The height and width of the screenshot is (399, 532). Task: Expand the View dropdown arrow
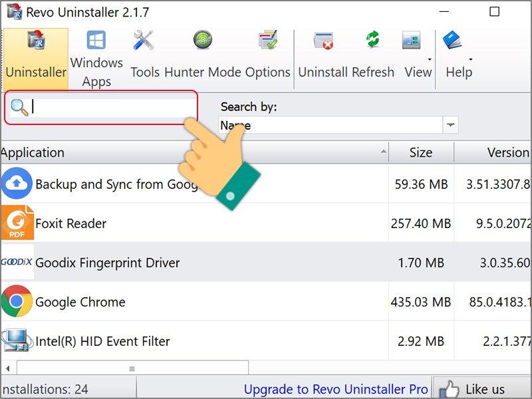coord(429,59)
